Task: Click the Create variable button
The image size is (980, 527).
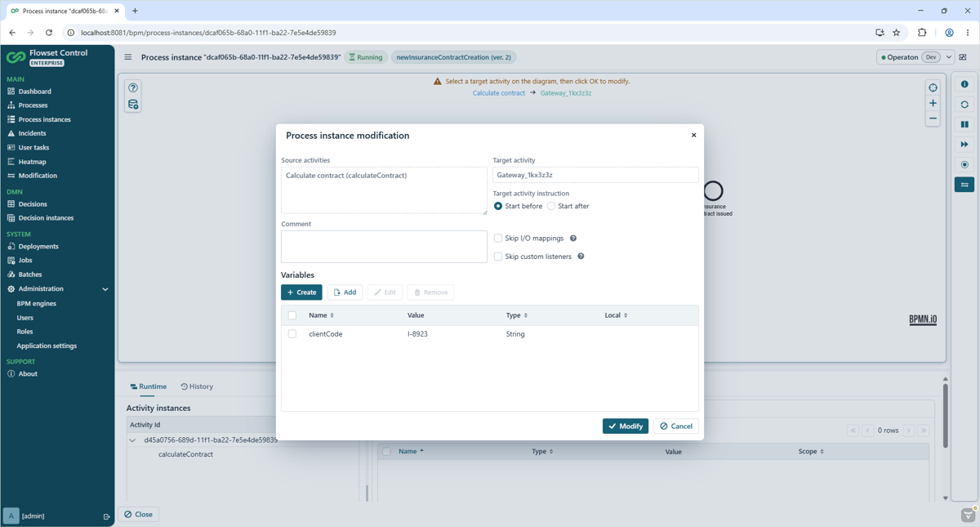Action: [301, 292]
